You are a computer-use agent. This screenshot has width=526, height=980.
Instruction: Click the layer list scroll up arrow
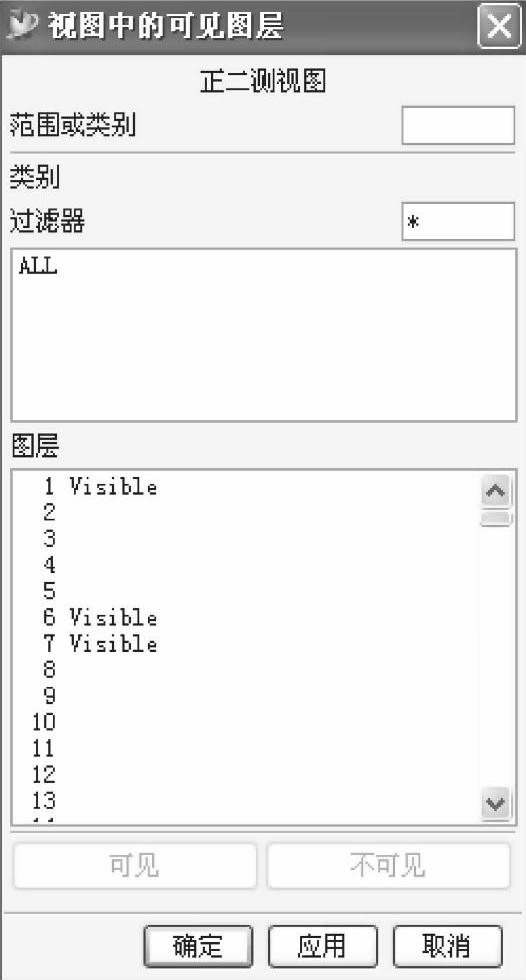tap(496, 491)
